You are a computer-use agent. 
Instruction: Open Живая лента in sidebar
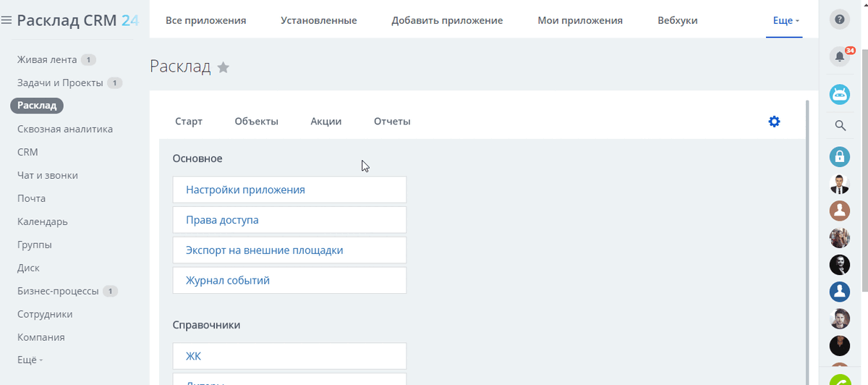click(47, 59)
